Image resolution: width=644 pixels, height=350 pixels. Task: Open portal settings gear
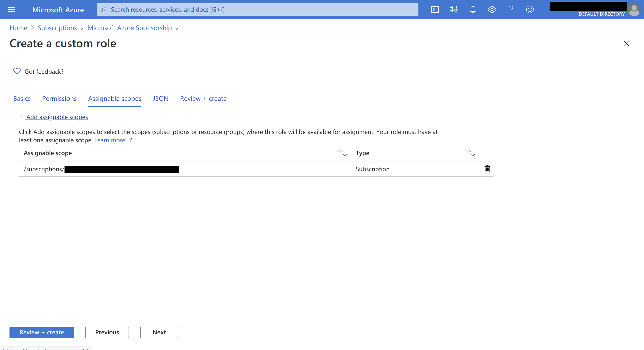[x=491, y=9]
